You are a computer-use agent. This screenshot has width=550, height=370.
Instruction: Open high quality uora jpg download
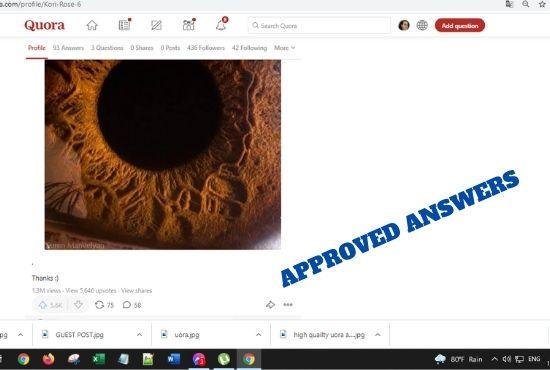point(329,335)
